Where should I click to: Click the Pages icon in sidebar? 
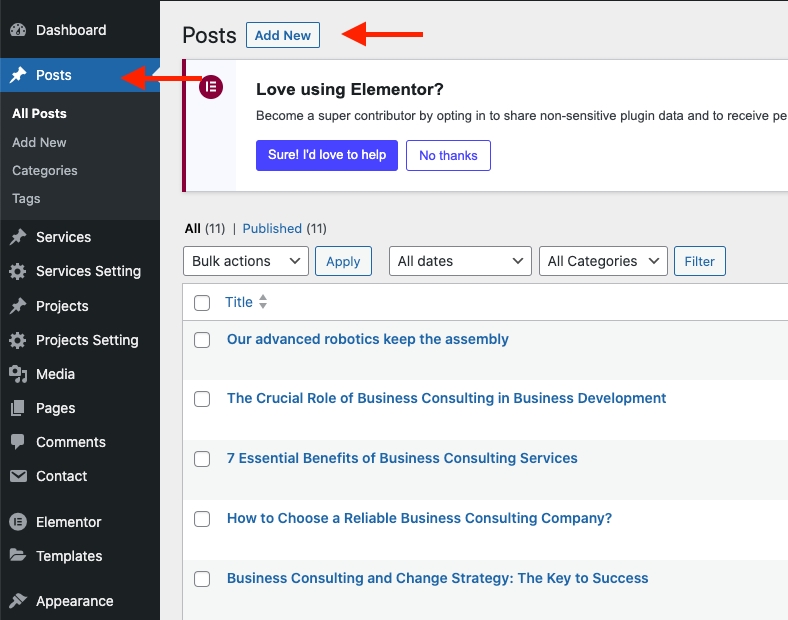17,408
